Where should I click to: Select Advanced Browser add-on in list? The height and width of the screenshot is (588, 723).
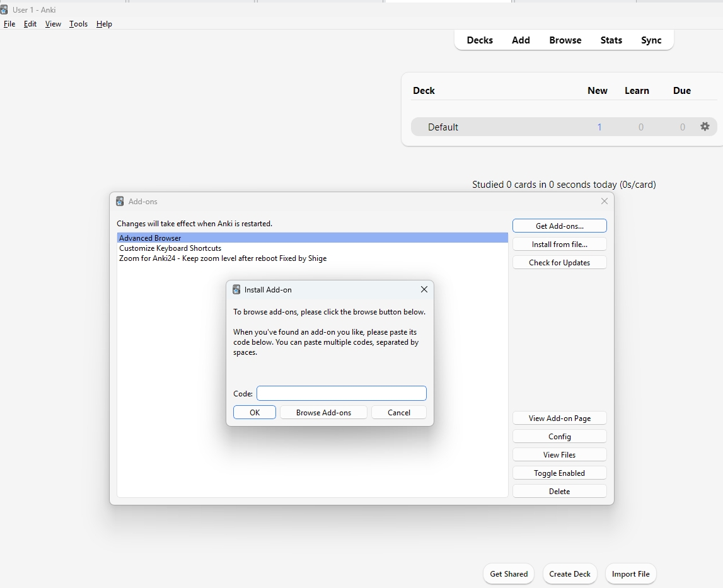pyautogui.click(x=312, y=238)
